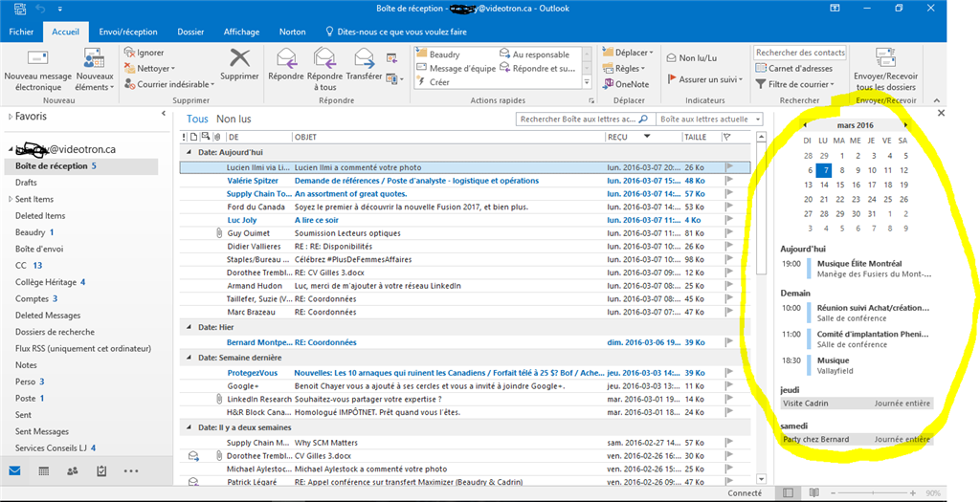Image resolution: width=980 pixels, height=502 pixels.
Task: Open Assurer un suivi flag menu
Action: coord(705,79)
